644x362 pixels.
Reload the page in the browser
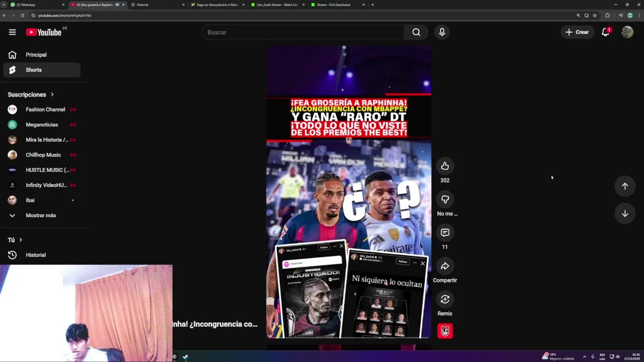click(x=22, y=16)
